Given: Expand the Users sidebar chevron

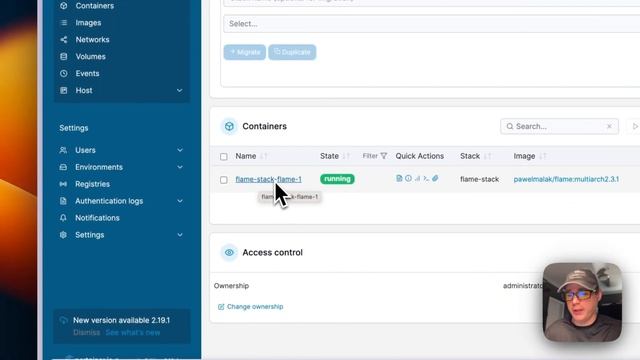Looking at the screenshot, I should pos(180,150).
